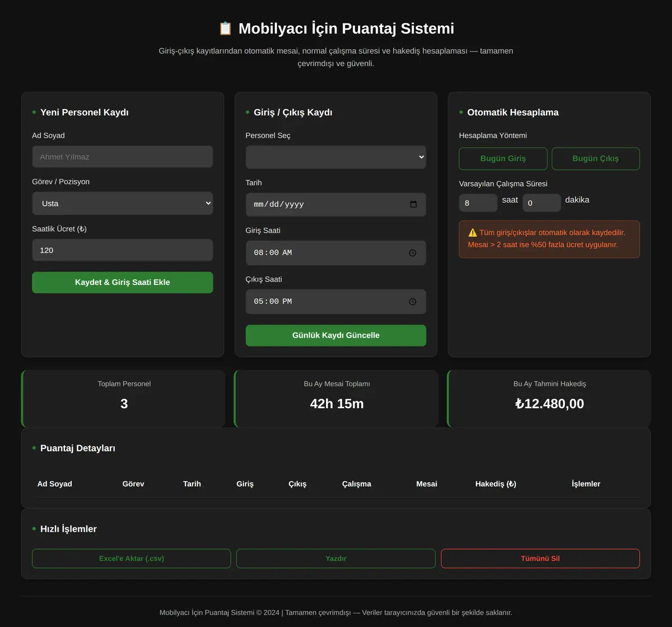Viewport: 672px width, 627px height.
Task: Click the Saatlik Ücret input showing 120
Action: [123, 250]
